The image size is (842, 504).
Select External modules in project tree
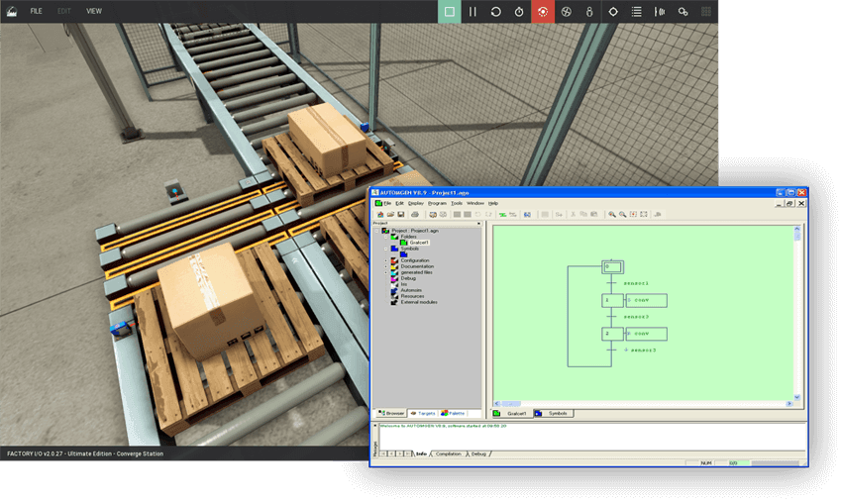[419, 302]
